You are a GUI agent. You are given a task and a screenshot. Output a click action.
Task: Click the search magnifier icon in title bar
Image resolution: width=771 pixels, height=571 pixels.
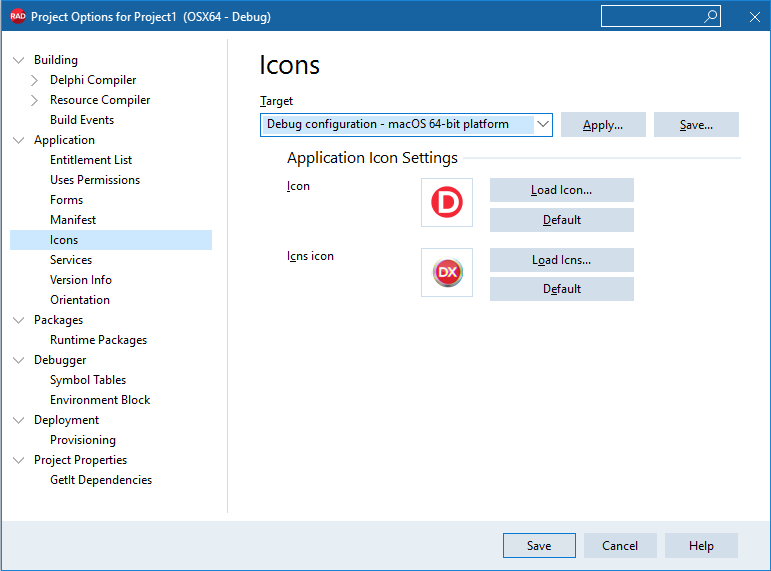pos(710,17)
